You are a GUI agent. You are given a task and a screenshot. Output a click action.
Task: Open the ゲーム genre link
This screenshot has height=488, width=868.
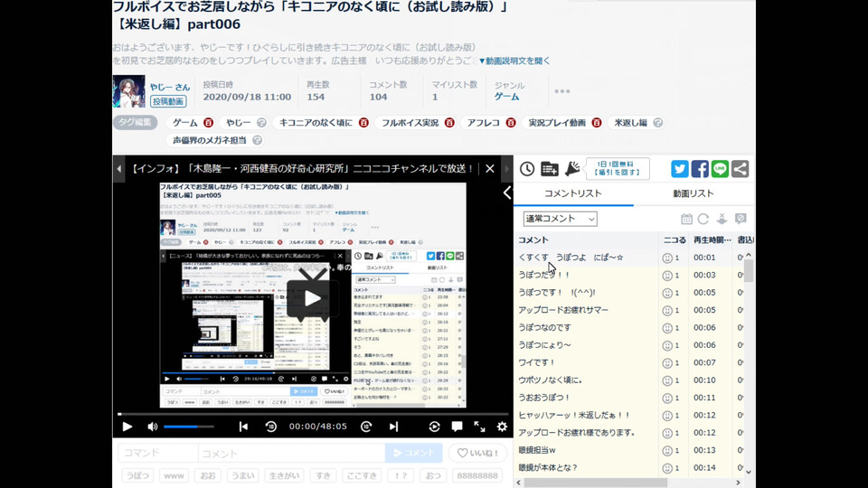[507, 97]
